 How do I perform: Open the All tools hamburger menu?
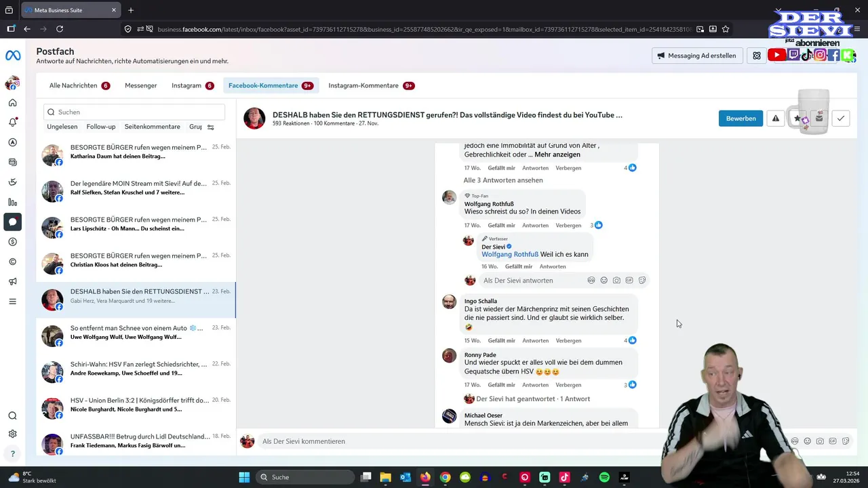[12, 302]
